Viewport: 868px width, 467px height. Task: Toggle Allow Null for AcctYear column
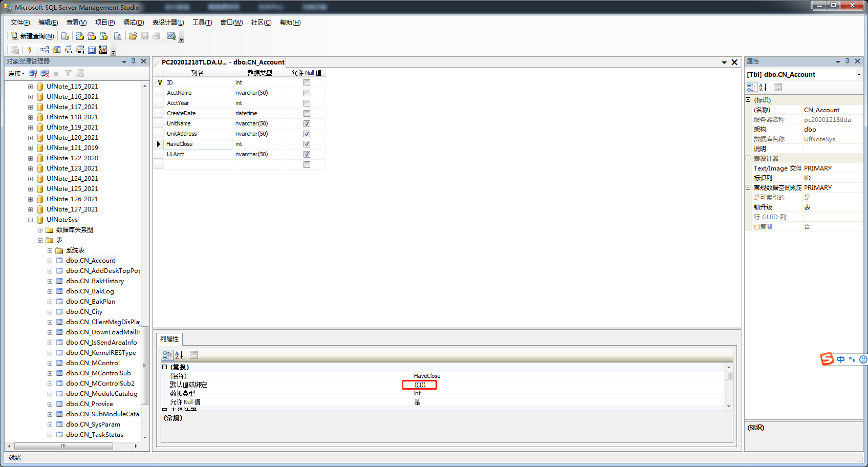click(x=307, y=103)
